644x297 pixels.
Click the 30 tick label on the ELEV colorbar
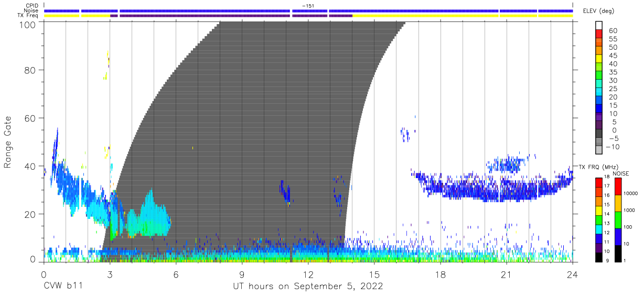[613, 81]
